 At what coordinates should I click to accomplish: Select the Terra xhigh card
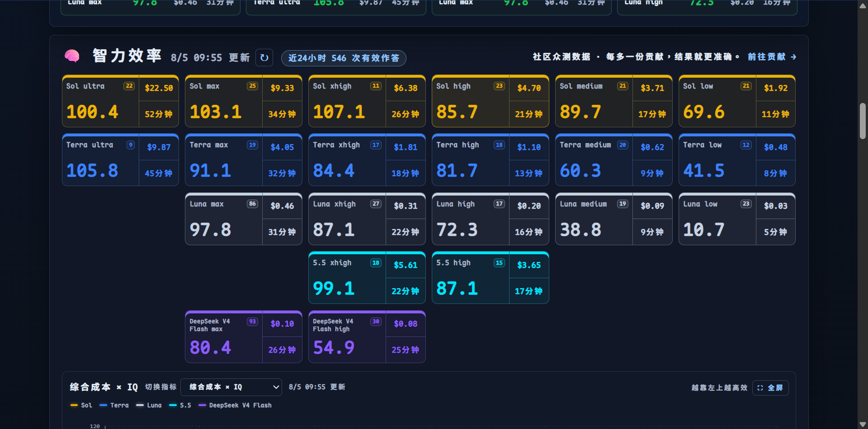point(367,160)
